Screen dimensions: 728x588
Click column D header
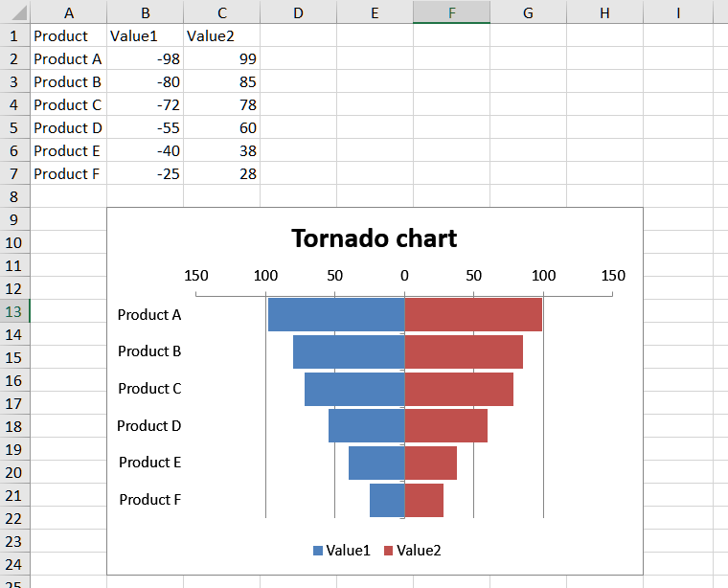pyautogui.click(x=298, y=12)
